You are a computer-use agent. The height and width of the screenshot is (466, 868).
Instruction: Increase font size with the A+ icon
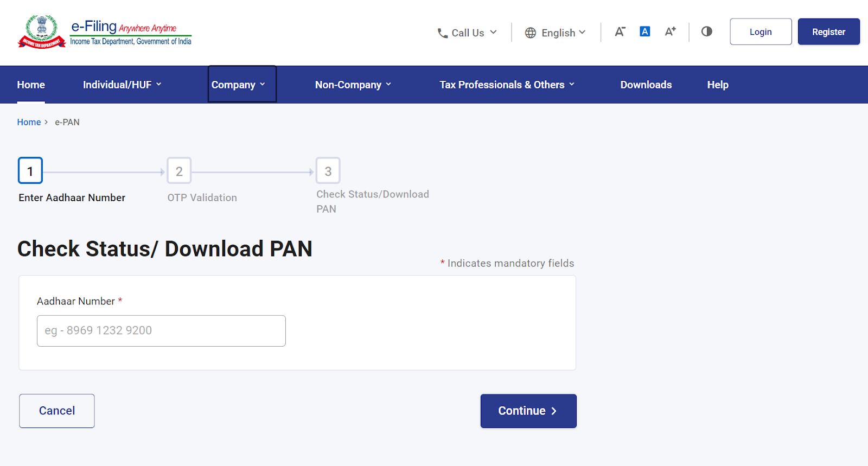[x=671, y=31]
